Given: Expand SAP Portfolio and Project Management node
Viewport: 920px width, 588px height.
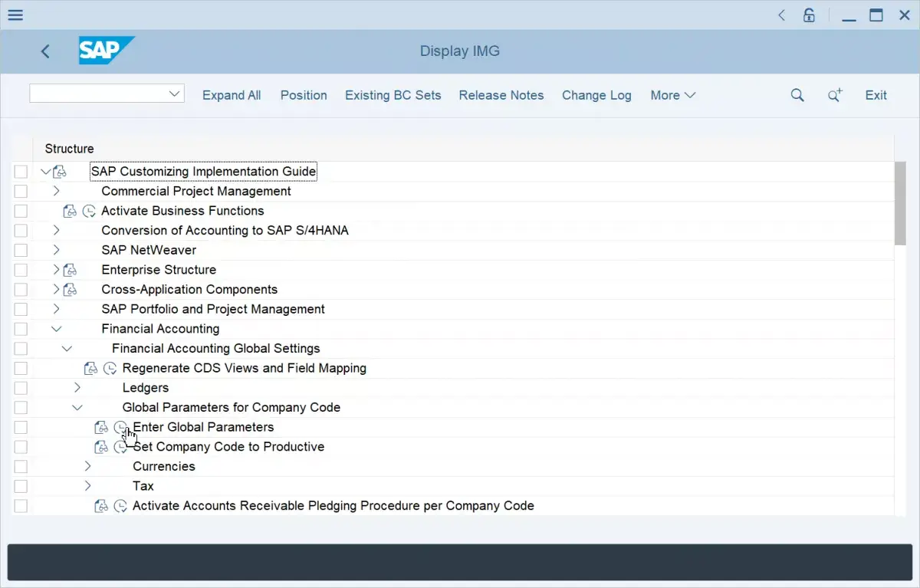Looking at the screenshot, I should (56, 309).
